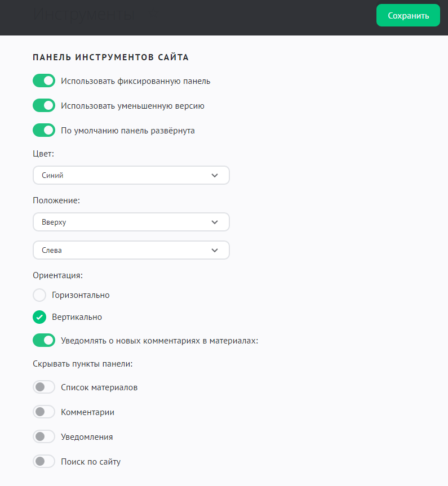Click the green checkmark icon beside Вертикально

click(x=39, y=317)
